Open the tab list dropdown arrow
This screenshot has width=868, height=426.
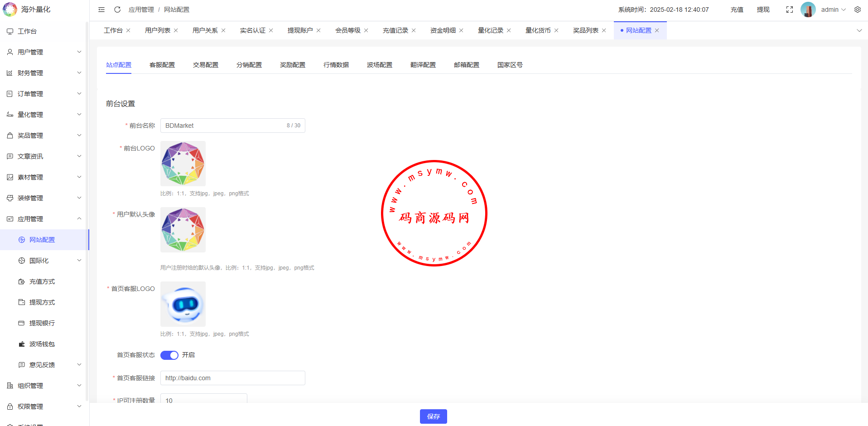859,30
